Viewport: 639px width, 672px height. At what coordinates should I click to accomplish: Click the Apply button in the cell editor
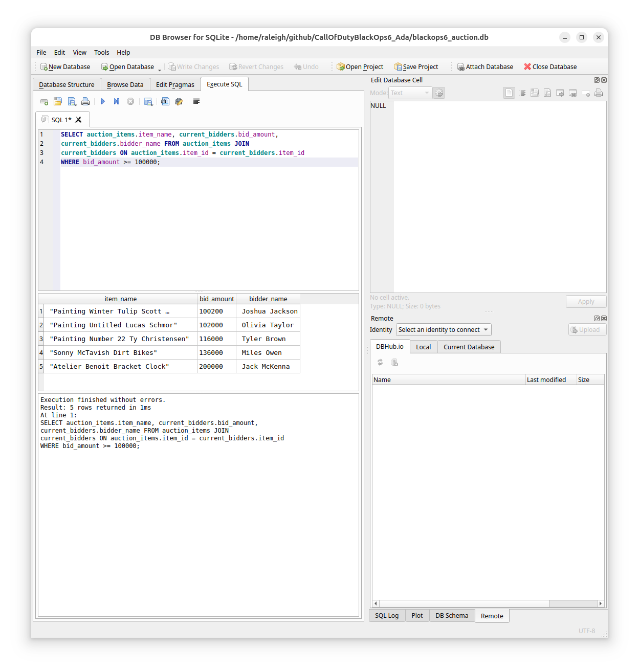coord(585,301)
